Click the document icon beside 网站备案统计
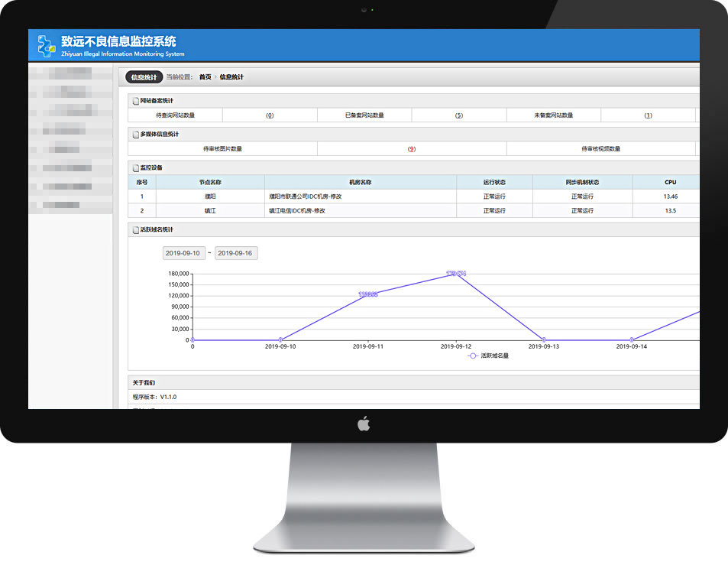 pos(136,101)
